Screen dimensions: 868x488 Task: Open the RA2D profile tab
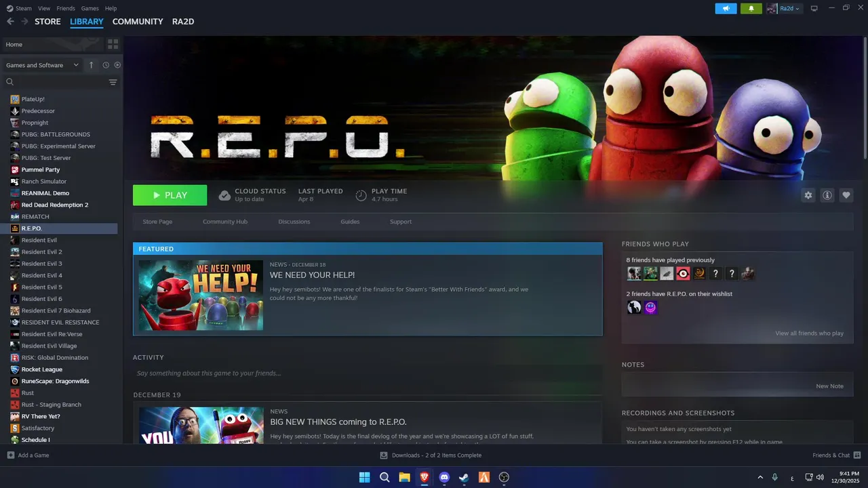(x=183, y=22)
